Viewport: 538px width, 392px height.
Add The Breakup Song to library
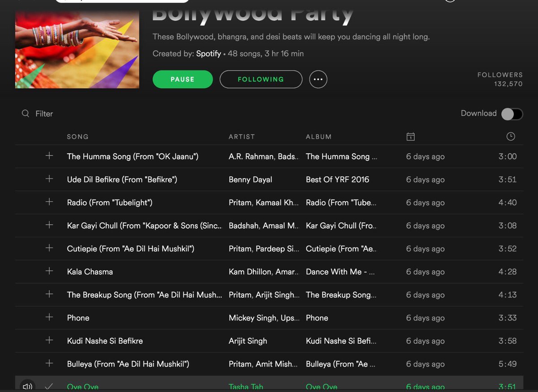(x=49, y=294)
